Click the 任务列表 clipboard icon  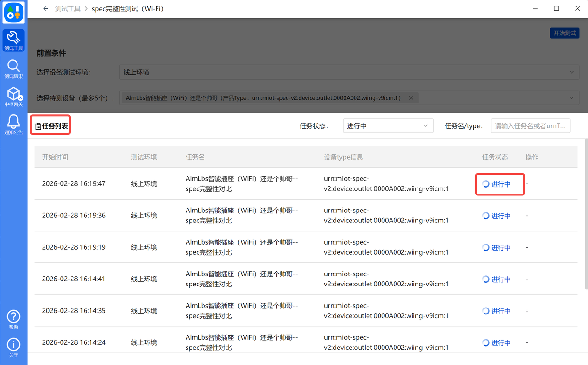(38, 126)
